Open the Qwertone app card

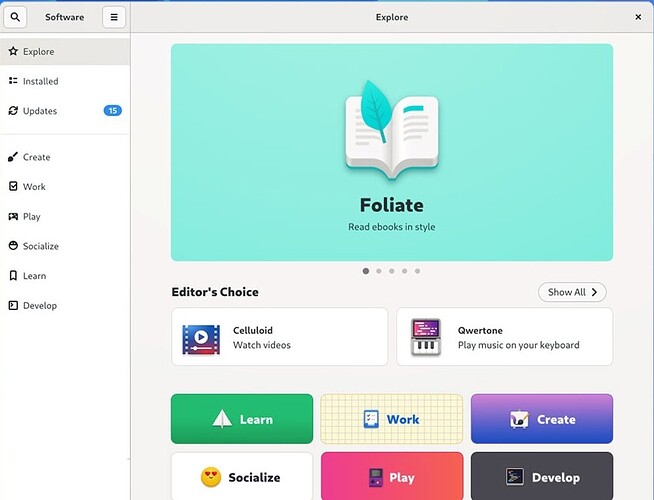click(x=505, y=337)
